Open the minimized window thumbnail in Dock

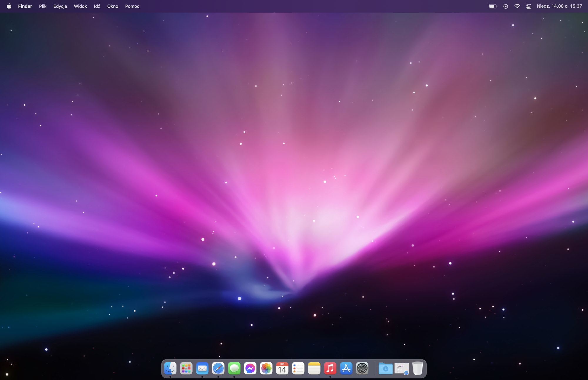pyautogui.click(x=402, y=369)
